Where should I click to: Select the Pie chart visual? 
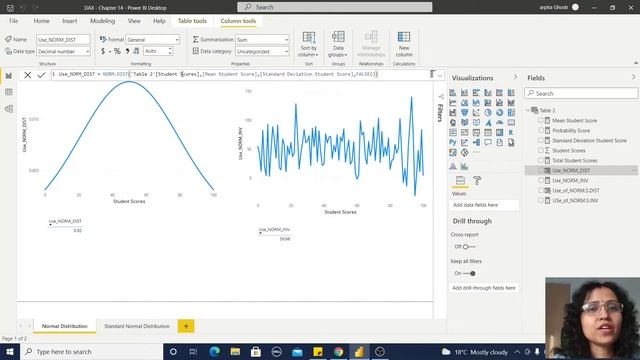(x=488, y=112)
